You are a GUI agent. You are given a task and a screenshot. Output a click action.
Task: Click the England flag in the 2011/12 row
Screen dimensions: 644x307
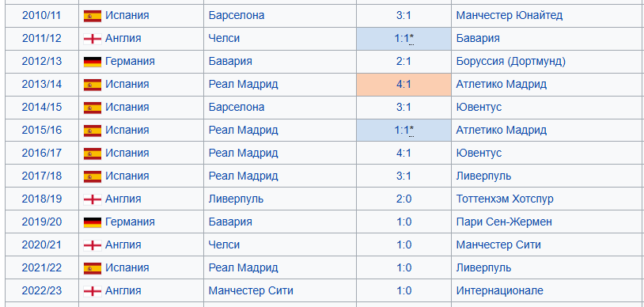coord(93,39)
